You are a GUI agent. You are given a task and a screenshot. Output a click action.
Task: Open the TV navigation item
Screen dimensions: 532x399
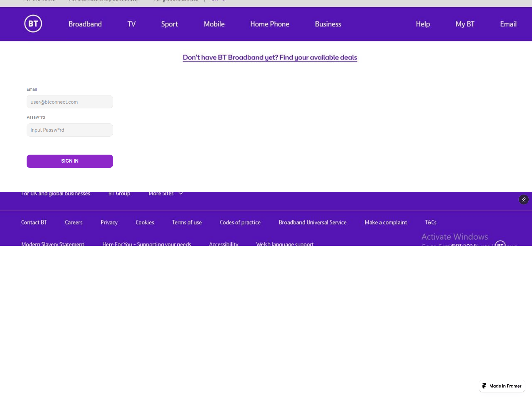(x=131, y=24)
